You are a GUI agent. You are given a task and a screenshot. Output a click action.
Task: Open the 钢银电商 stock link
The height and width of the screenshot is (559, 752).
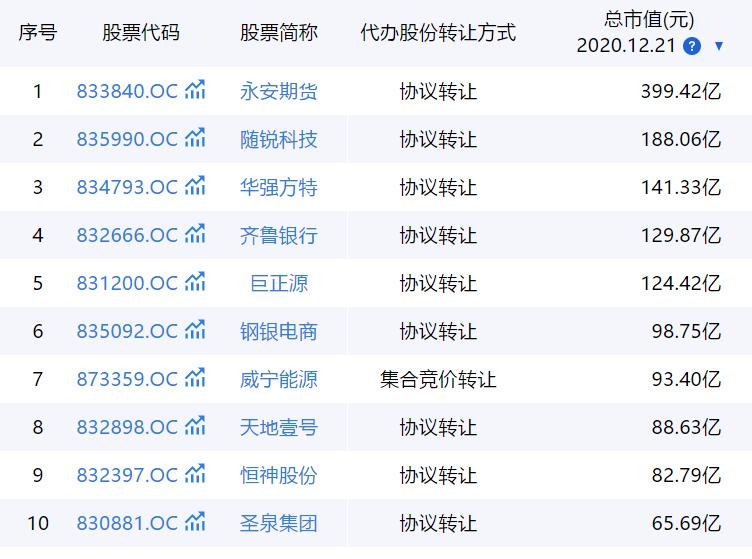click(x=279, y=331)
